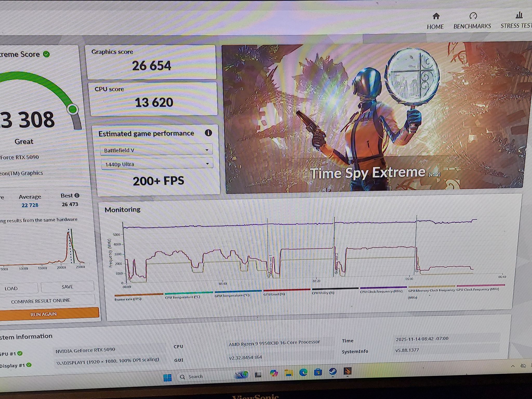Open Microsoft Edge from the taskbar
The width and height of the screenshot is (532, 399).
pyautogui.click(x=303, y=373)
